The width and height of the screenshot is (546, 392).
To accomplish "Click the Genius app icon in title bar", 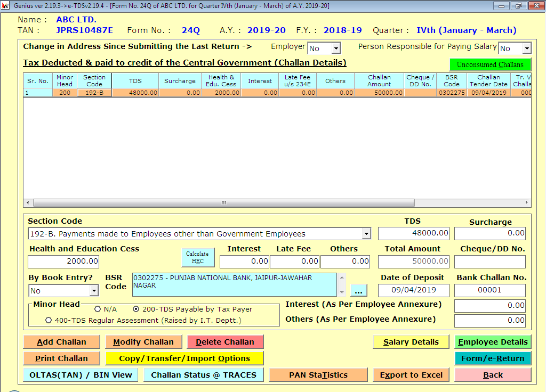I will (6, 5).
